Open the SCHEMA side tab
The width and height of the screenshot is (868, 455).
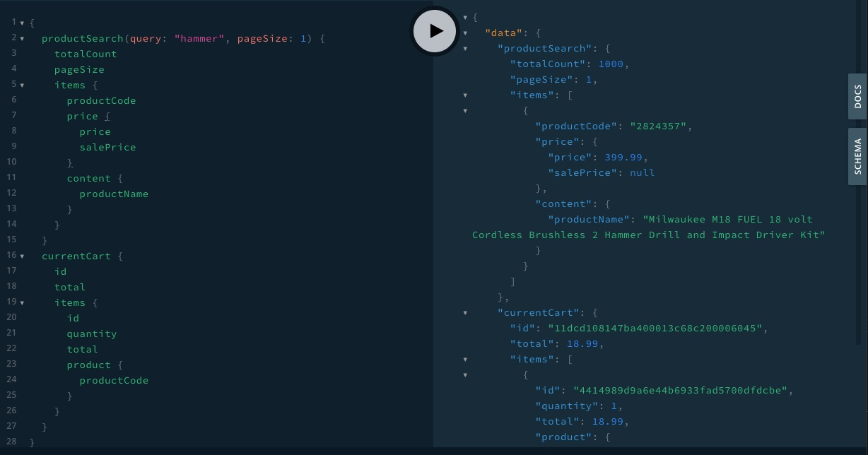point(857,157)
